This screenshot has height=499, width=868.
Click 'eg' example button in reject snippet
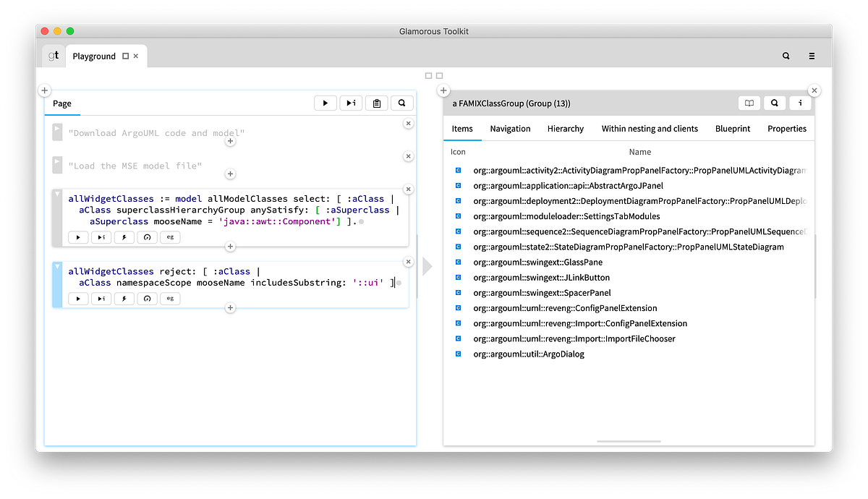click(170, 299)
